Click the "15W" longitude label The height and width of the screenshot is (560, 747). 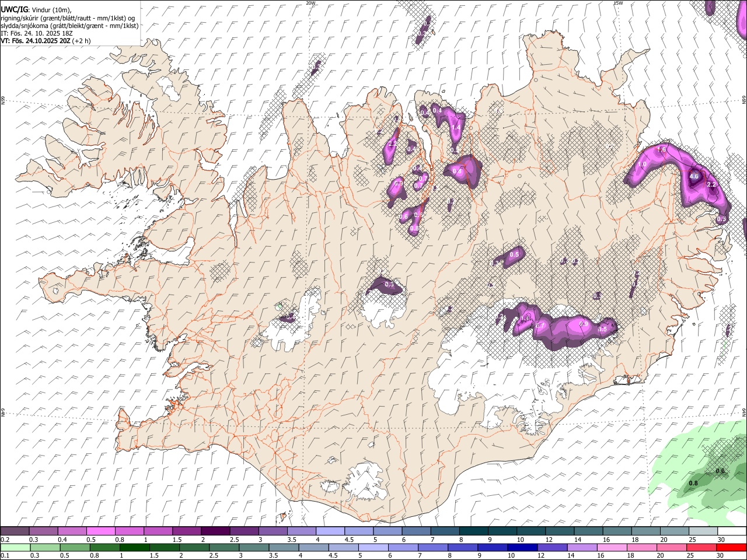coord(618,3)
